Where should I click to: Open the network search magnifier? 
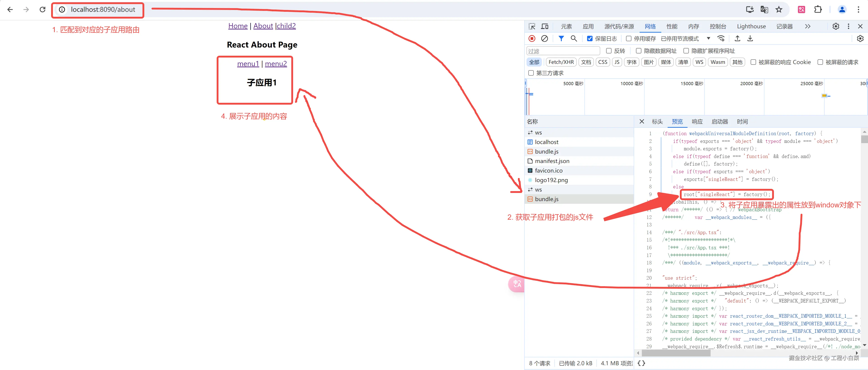574,38
